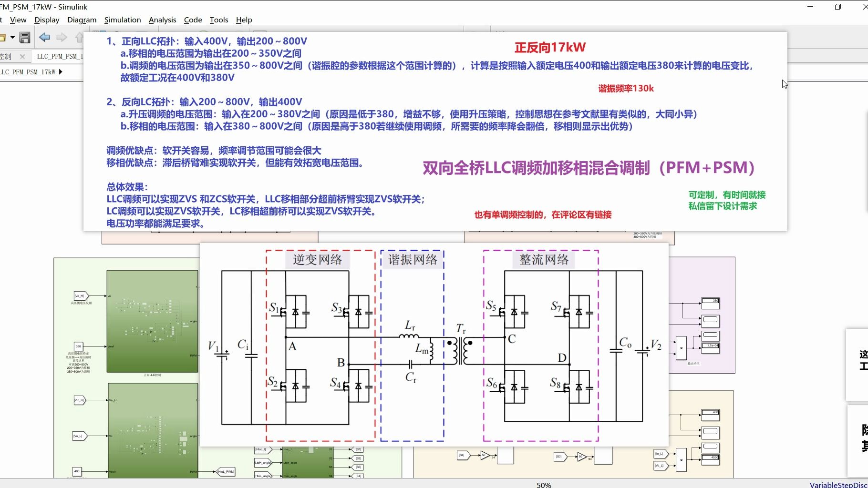Image resolution: width=868 pixels, height=488 pixels.
Task: Save the Simulink model
Action: (24, 37)
